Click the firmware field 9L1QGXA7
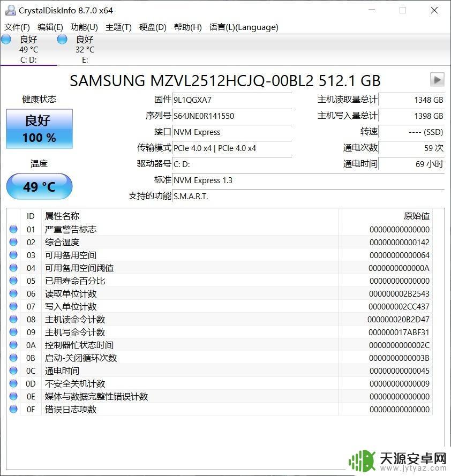The image size is (451, 476). tap(232, 100)
